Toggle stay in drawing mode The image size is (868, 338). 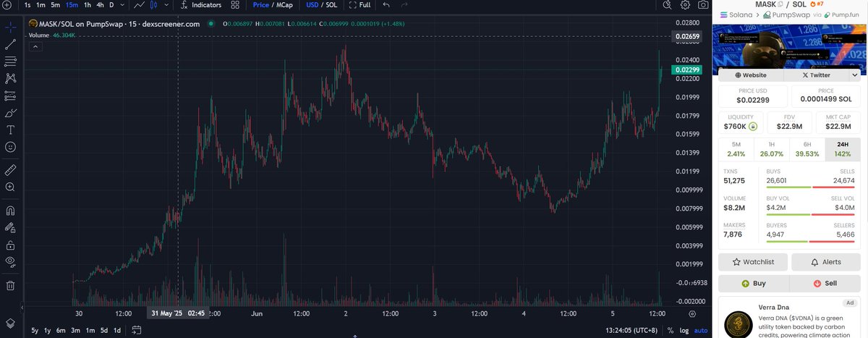pos(10,229)
